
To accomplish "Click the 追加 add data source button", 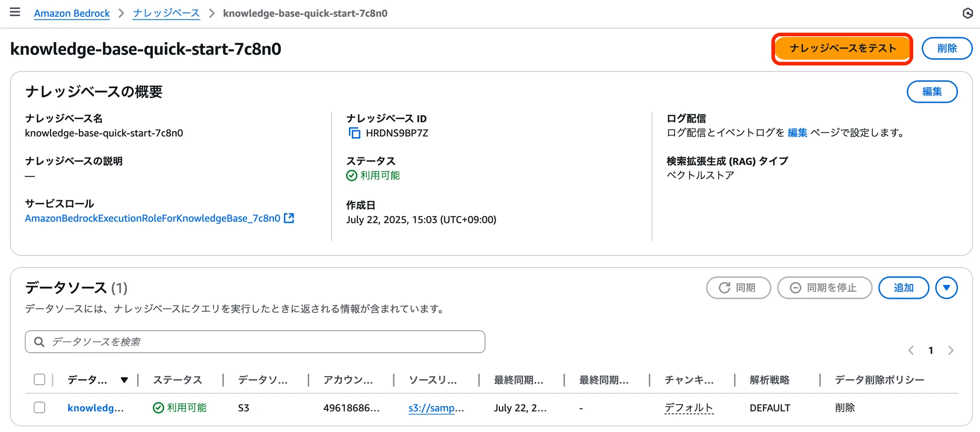I will click(x=904, y=288).
